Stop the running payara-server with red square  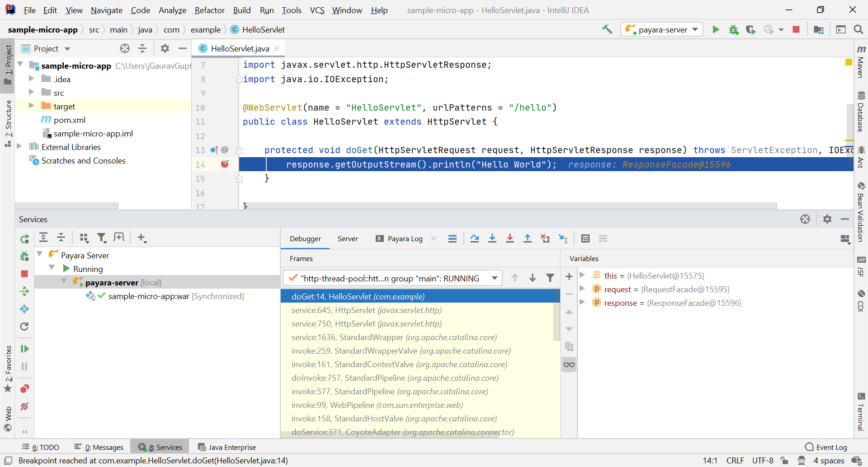pyautogui.click(x=796, y=30)
